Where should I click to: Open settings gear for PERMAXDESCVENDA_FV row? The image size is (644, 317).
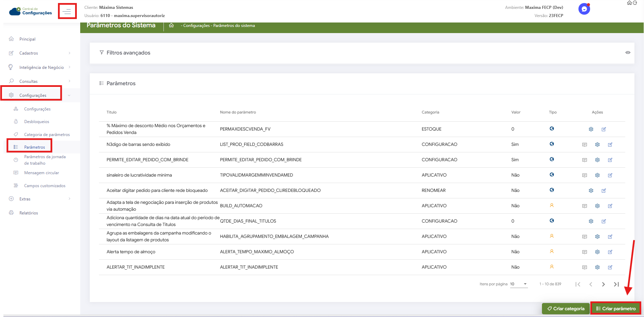(x=591, y=129)
